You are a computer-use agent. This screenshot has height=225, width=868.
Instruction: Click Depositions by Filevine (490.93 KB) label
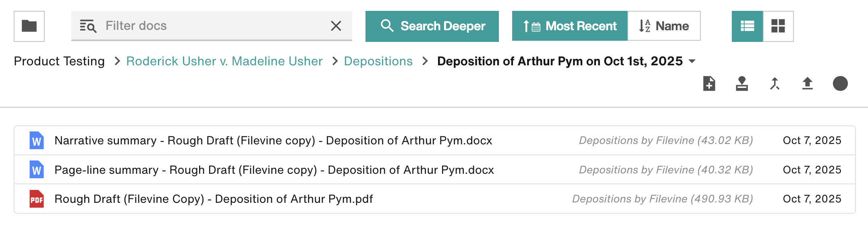coord(662,199)
